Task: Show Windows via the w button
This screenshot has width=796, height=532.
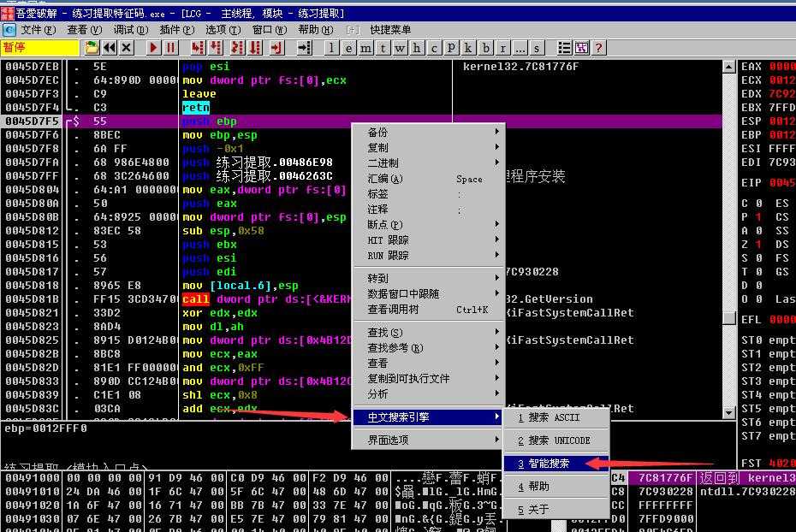Action: point(400,48)
